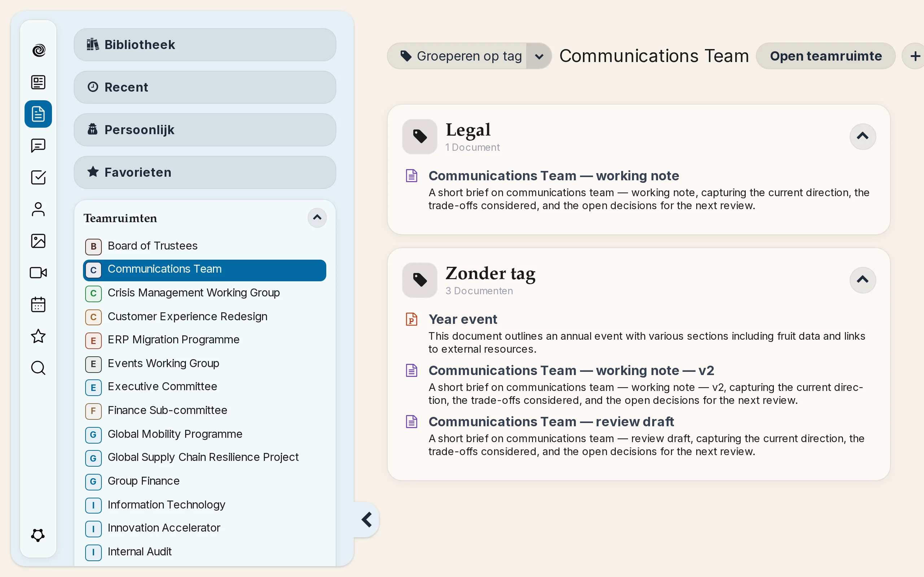Collapse the side panel with left chevron
The image size is (924, 577).
tap(367, 519)
